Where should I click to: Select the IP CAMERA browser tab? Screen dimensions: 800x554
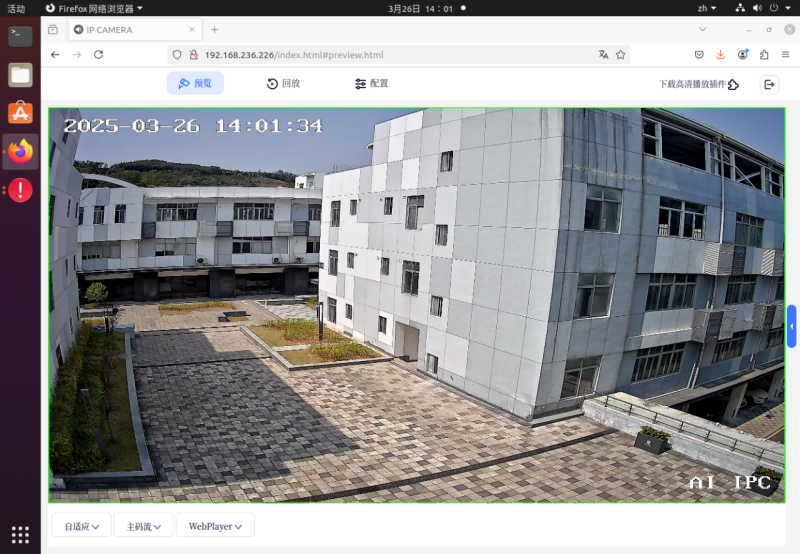coord(135,30)
